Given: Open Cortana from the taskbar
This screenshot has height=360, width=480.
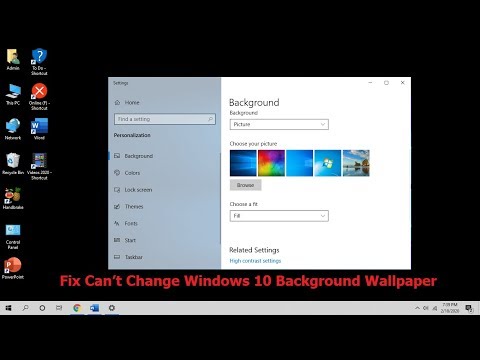Looking at the screenshot, I should point(42,308).
